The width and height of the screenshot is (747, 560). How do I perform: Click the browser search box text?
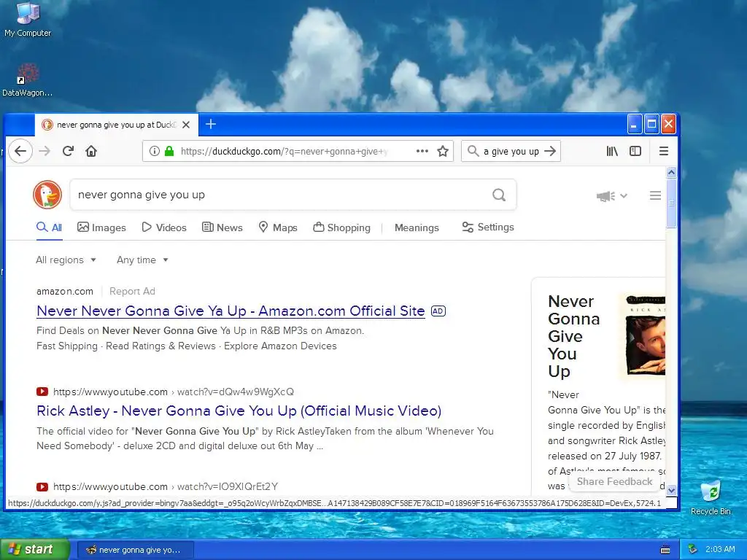[x=511, y=152]
